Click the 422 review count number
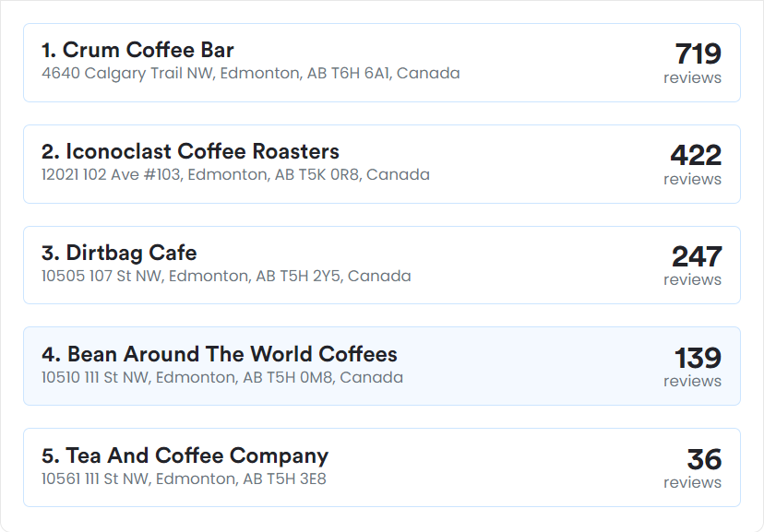The height and width of the screenshot is (532, 764). (696, 155)
